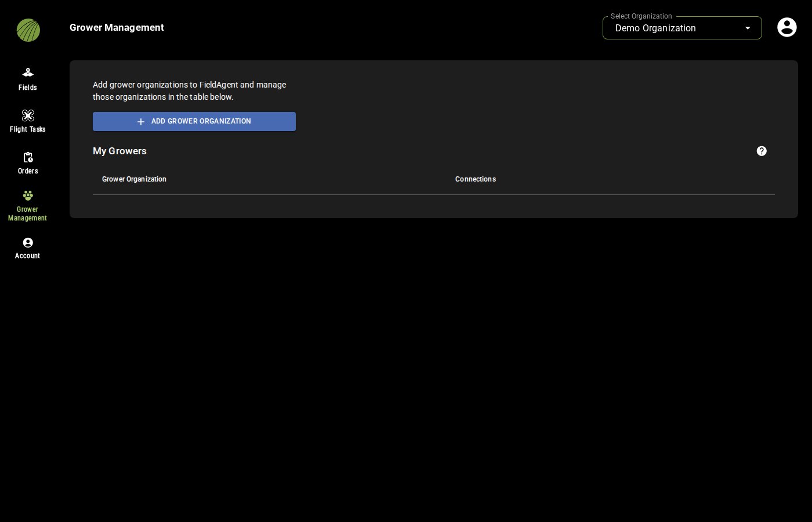Click the Grower Management page title
The width and height of the screenshot is (812, 522).
(x=117, y=27)
